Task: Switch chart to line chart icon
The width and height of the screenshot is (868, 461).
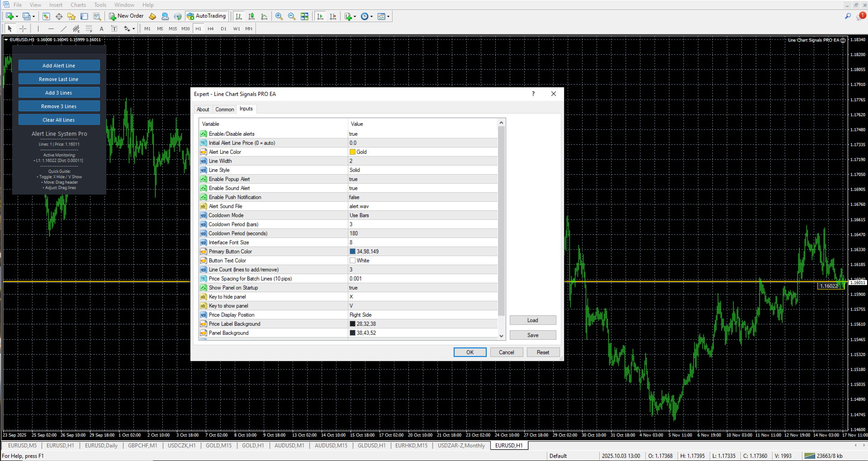Action: coord(264,16)
